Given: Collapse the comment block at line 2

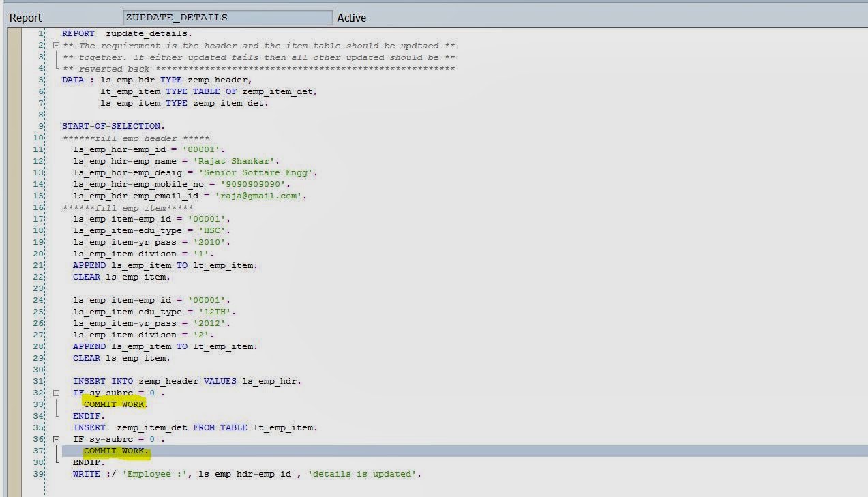Looking at the screenshot, I should 56,46.
